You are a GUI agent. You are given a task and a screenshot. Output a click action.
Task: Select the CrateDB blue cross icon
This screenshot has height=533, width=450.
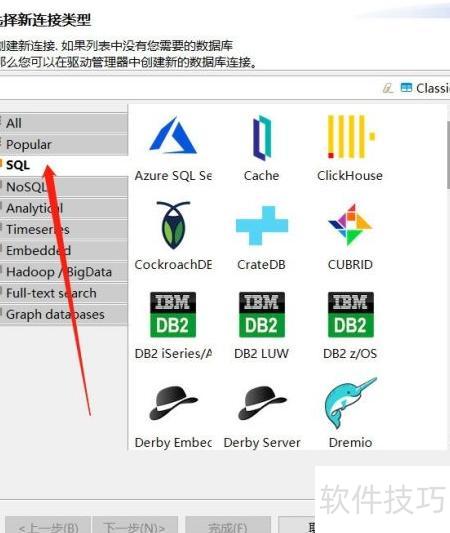pos(262,225)
